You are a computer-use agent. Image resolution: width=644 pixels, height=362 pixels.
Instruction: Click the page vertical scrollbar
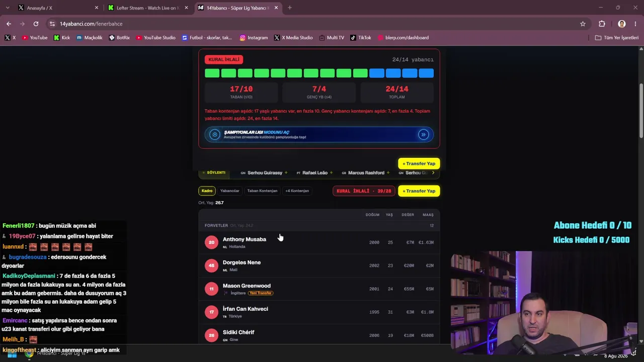point(641,111)
